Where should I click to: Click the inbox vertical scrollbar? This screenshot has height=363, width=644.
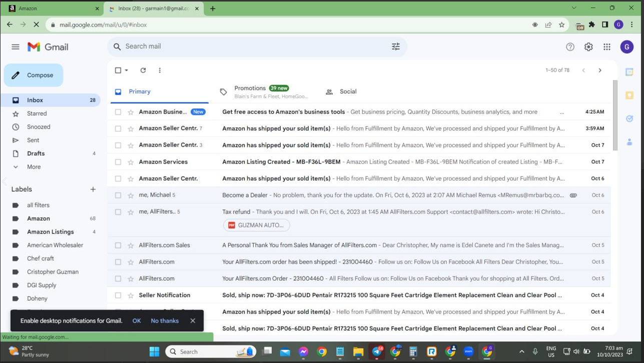point(615,115)
